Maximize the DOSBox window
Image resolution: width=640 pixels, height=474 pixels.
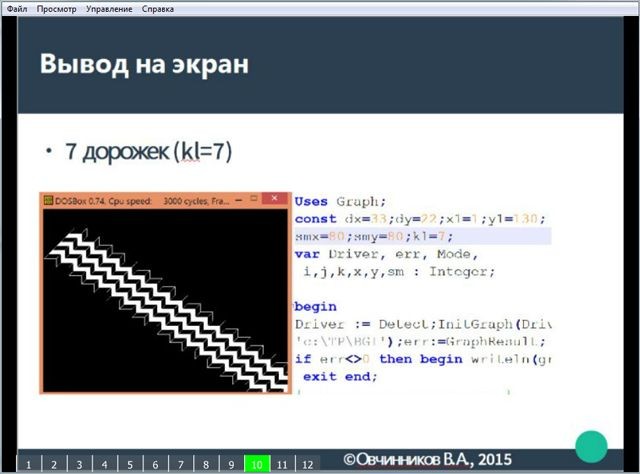(x=254, y=199)
